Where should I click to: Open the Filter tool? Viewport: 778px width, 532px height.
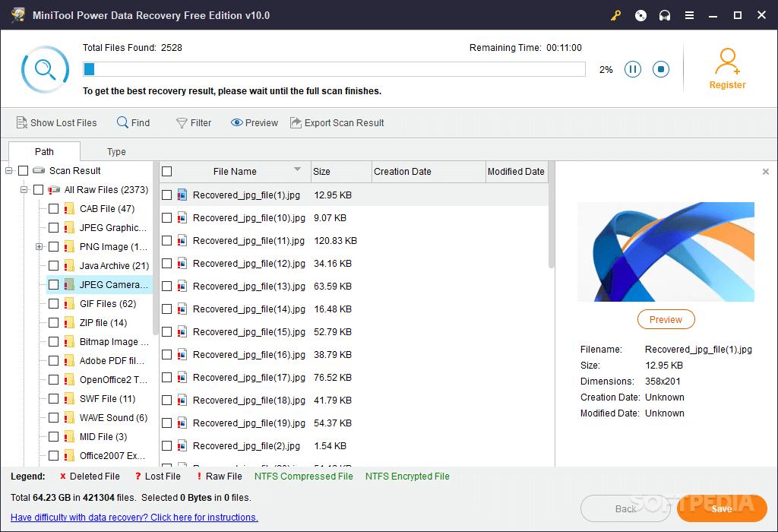point(194,122)
